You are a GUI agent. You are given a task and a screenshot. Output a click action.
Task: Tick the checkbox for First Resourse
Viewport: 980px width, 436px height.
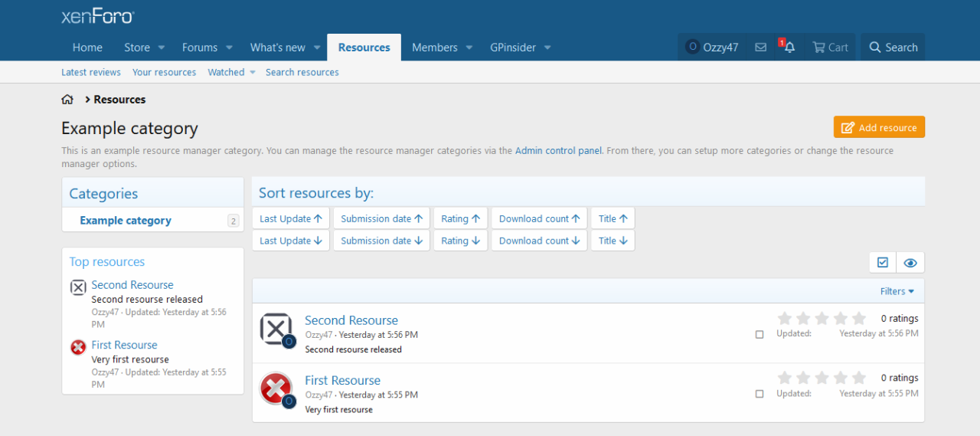coord(759,394)
